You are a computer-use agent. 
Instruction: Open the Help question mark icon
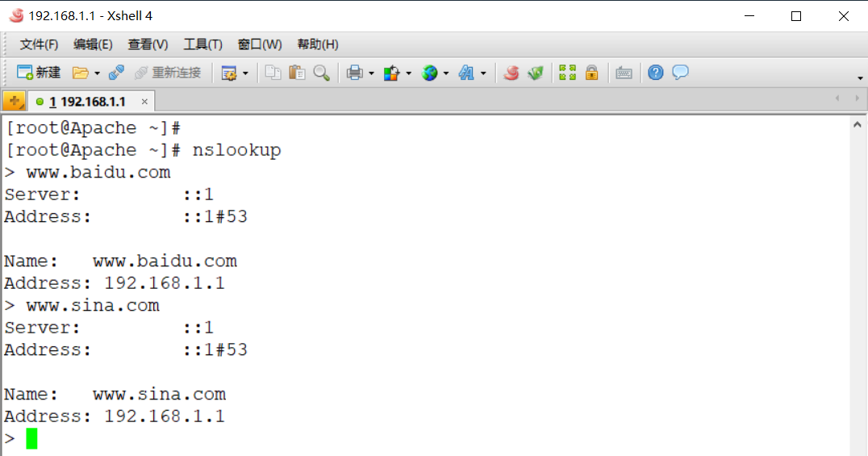coord(655,73)
